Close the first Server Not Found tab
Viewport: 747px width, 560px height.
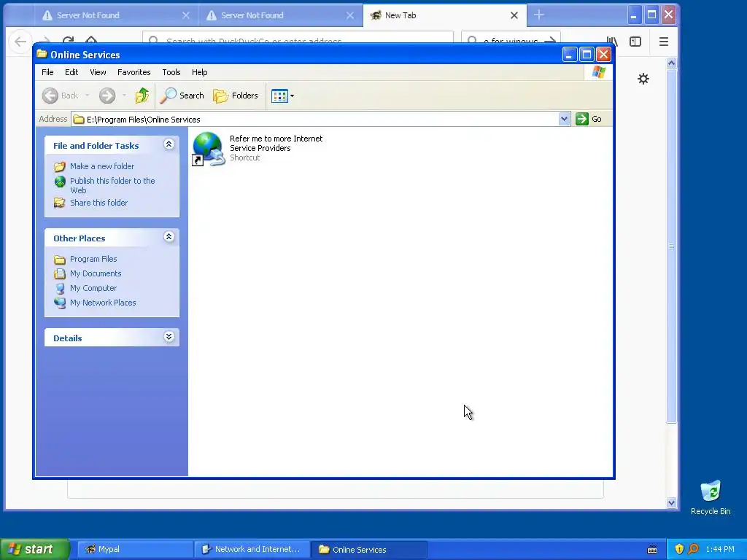186,15
